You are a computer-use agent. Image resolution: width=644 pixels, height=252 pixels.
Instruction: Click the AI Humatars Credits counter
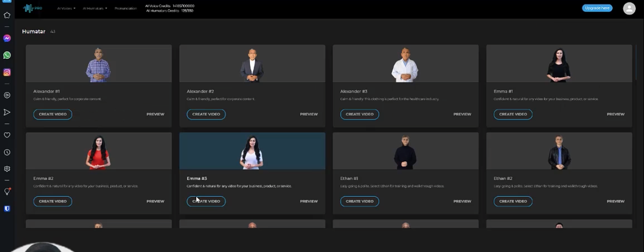click(169, 10)
